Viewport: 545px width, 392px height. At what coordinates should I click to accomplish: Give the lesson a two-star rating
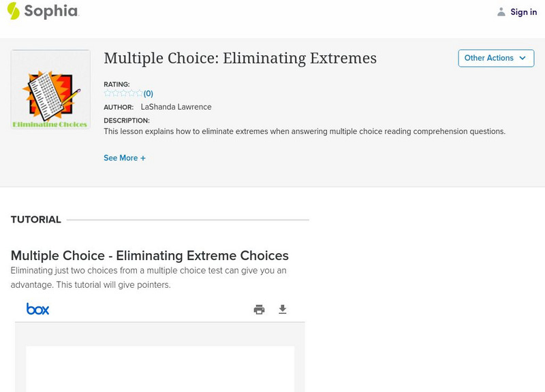pyautogui.click(x=116, y=94)
